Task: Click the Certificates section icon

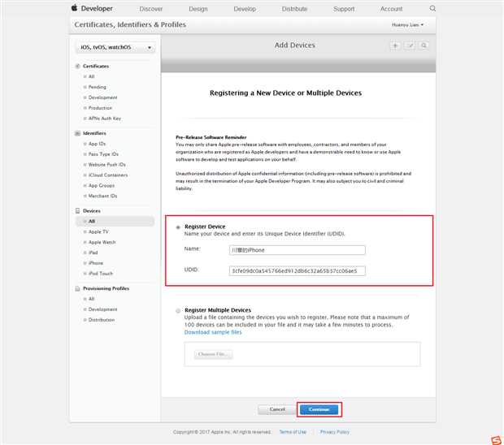Action: pos(77,66)
